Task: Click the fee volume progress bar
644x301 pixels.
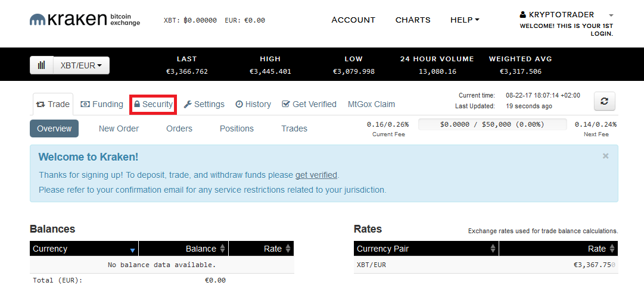Action: pyautogui.click(x=492, y=124)
